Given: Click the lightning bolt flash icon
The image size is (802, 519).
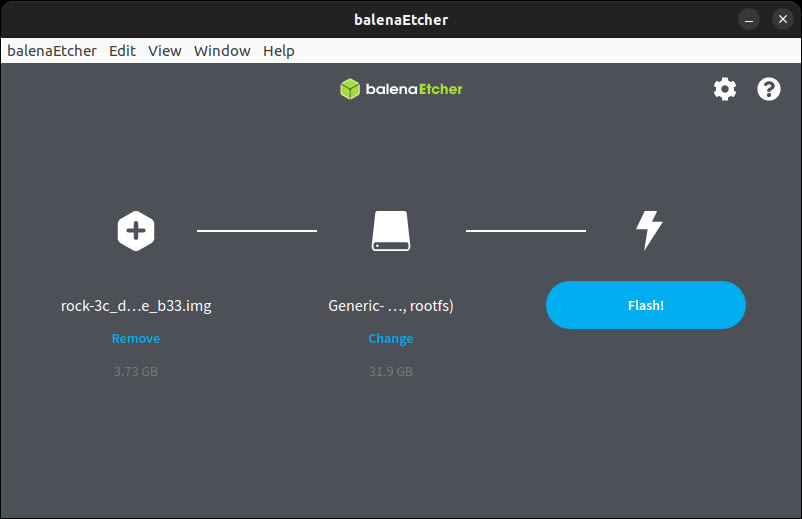Looking at the screenshot, I should pos(649,231).
